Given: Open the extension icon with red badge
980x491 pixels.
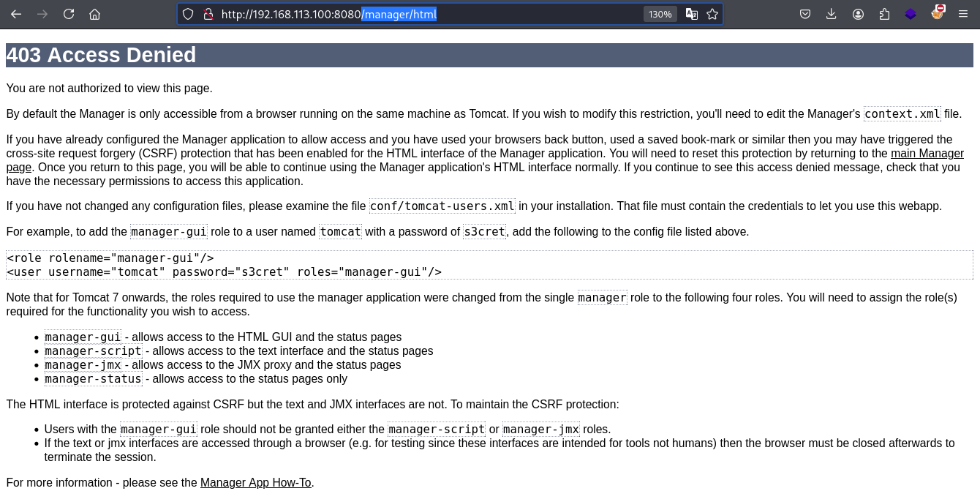Looking at the screenshot, I should pos(938,12).
